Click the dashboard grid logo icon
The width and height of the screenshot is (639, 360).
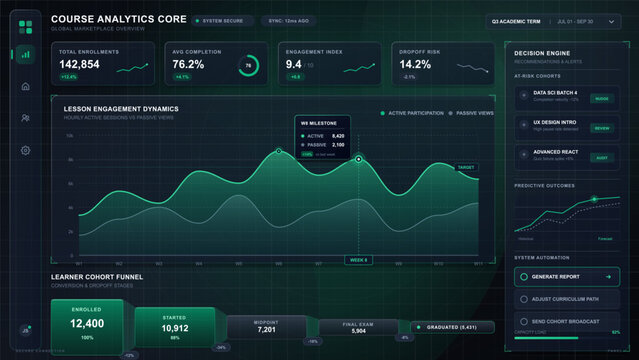(x=25, y=27)
